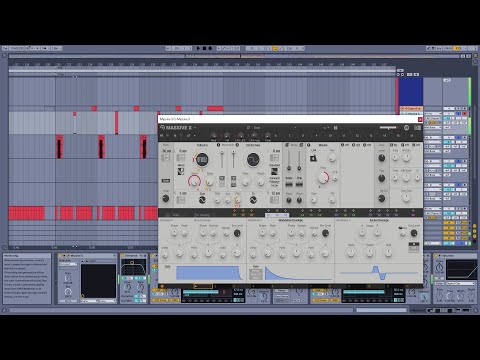Toggle the Massive X view layout icon

pos(417,128)
